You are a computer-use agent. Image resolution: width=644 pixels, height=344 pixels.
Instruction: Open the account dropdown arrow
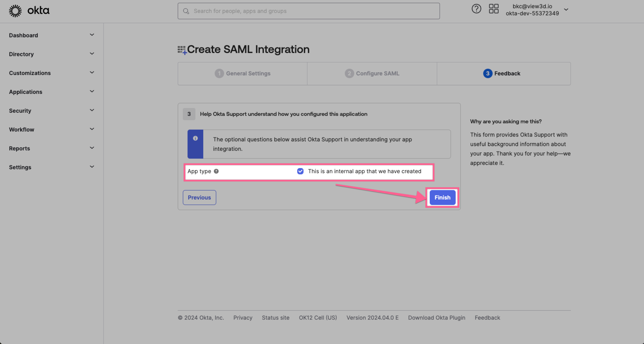pyautogui.click(x=566, y=10)
